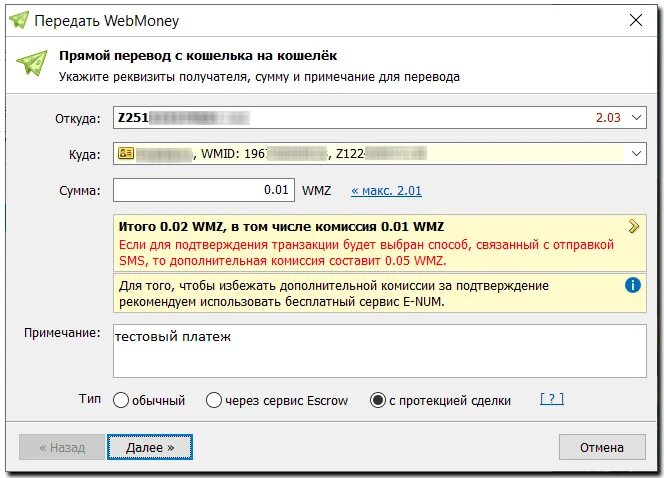
Task: Close the Передать WebMoney dialog
Action: [636, 20]
